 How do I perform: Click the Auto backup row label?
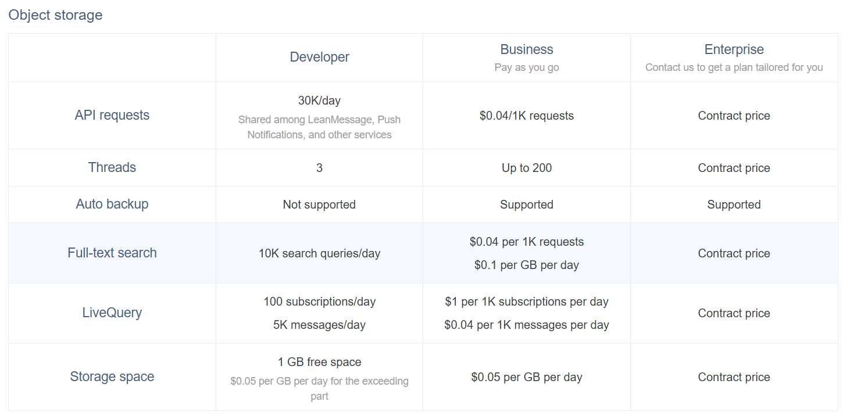click(x=112, y=204)
